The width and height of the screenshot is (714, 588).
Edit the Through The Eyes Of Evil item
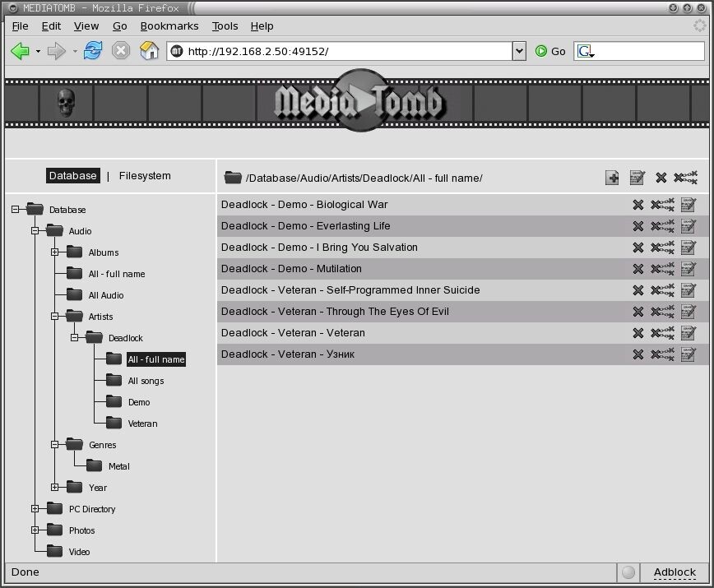pyautogui.click(x=688, y=312)
